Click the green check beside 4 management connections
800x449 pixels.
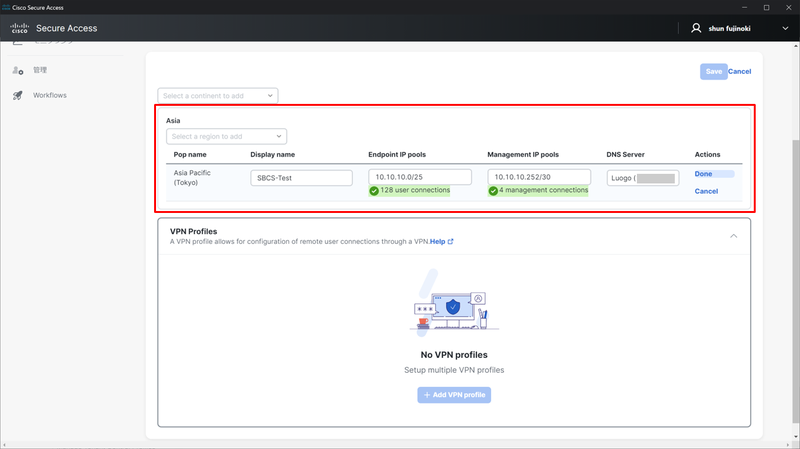point(493,191)
